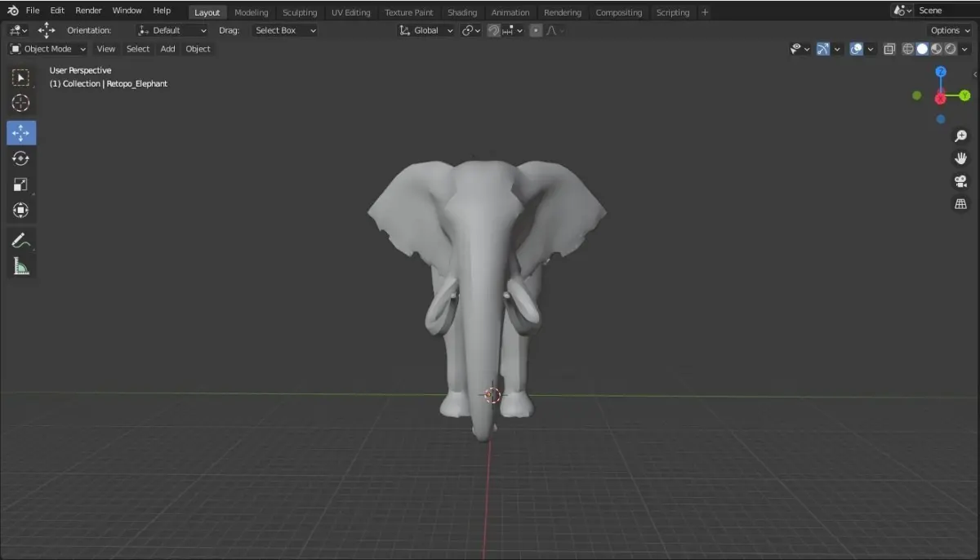This screenshot has height=560, width=980.
Task: Click the negative Y axis gizmo dot
Action: pos(917,96)
